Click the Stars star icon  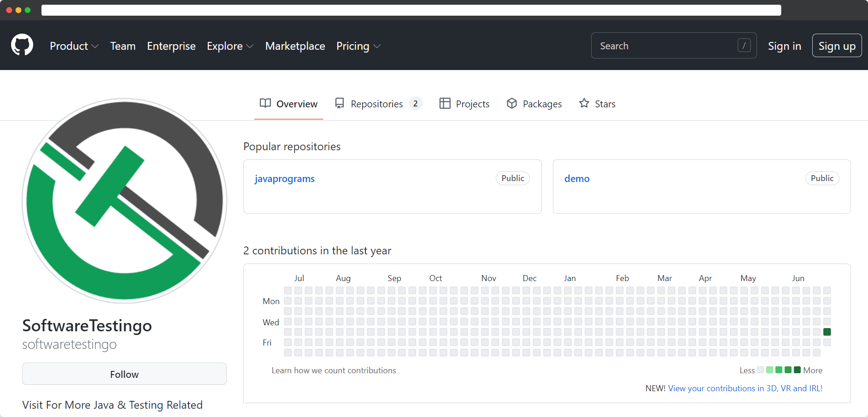(x=584, y=103)
